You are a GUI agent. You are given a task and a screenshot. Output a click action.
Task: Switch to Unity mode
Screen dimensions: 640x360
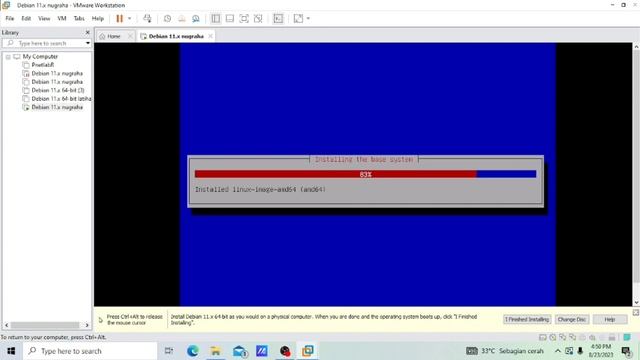(x=258, y=18)
